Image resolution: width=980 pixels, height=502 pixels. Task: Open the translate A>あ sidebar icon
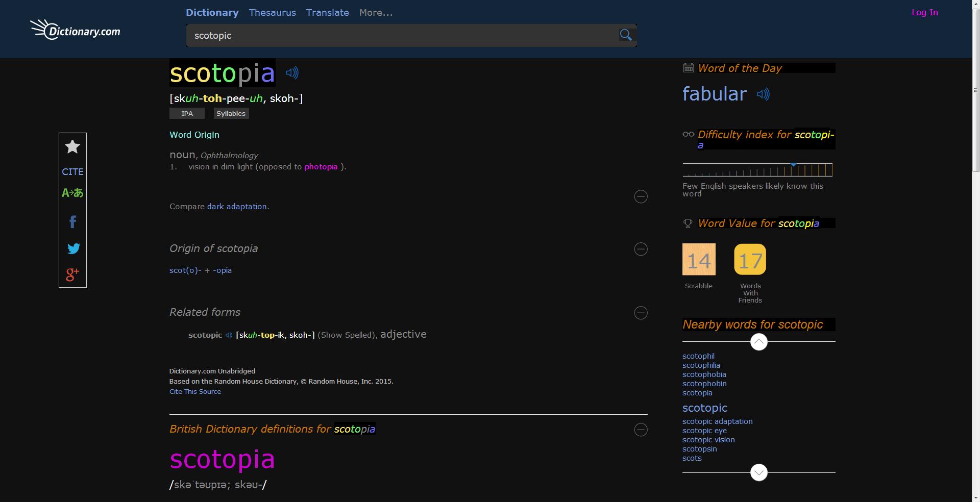click(72, 193)
